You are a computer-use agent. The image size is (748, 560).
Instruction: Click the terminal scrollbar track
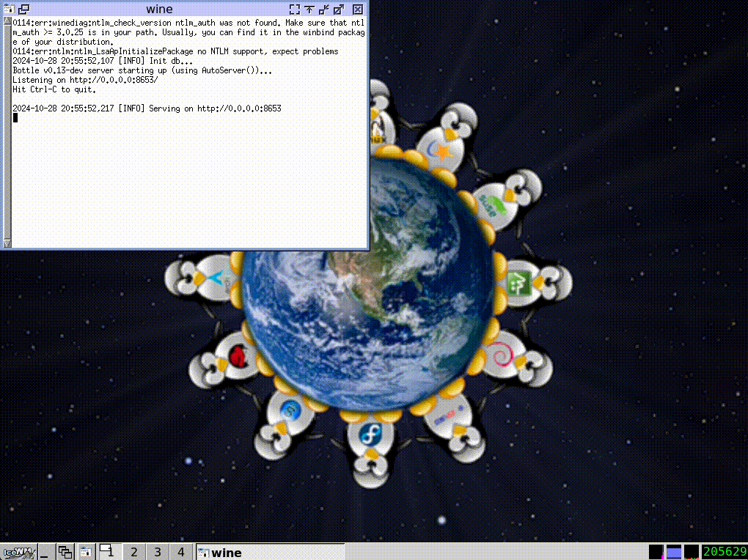(7, 132)
